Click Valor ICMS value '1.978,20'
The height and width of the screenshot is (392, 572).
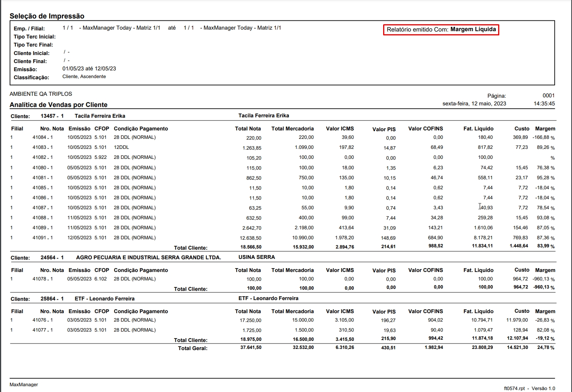[344, 238]
